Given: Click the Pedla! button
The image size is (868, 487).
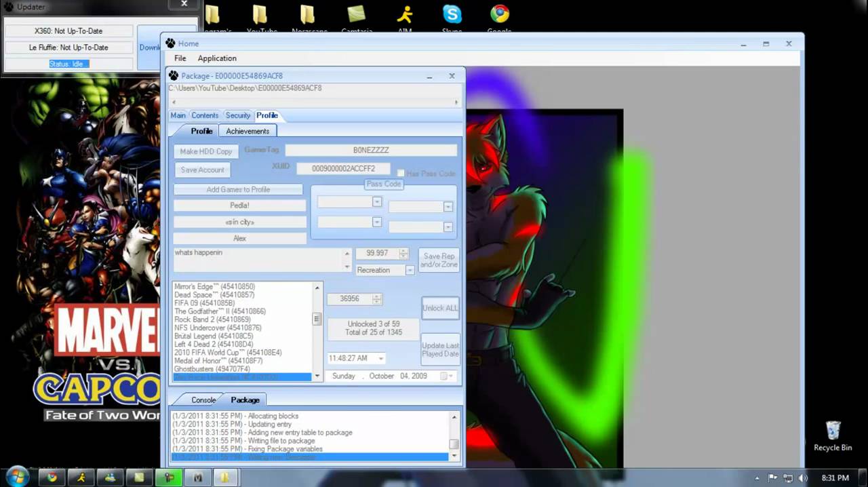Looking at the screenshot, I should tap(239, 206).
